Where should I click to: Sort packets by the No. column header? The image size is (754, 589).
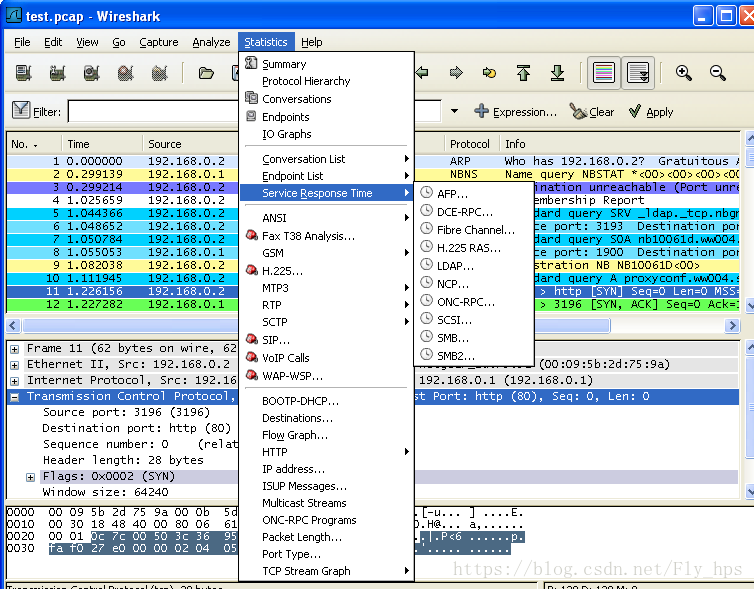tap(34, 144)
